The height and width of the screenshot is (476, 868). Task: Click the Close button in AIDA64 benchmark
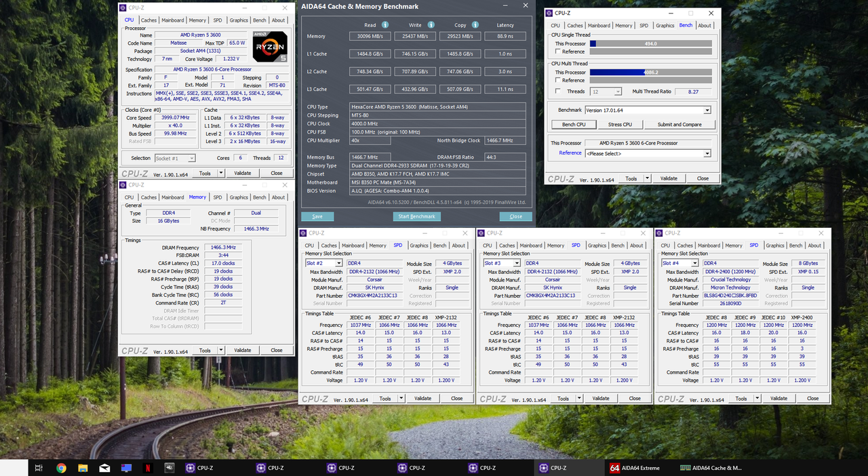(x=516, y=216)
